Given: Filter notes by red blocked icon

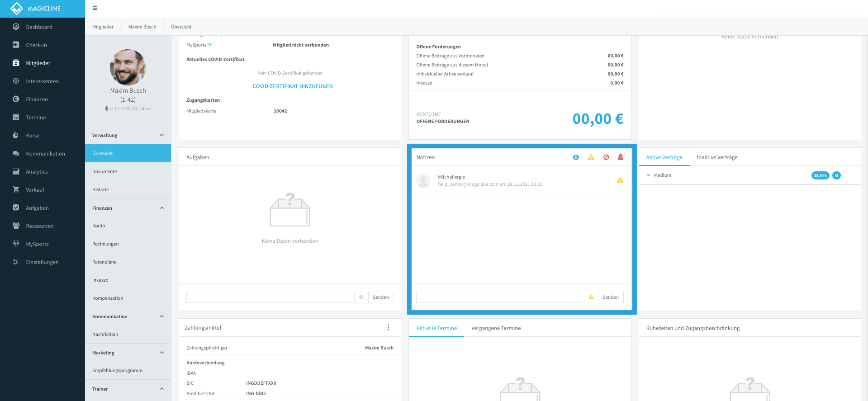Looking at the screenshot, I should coord(606,157).
